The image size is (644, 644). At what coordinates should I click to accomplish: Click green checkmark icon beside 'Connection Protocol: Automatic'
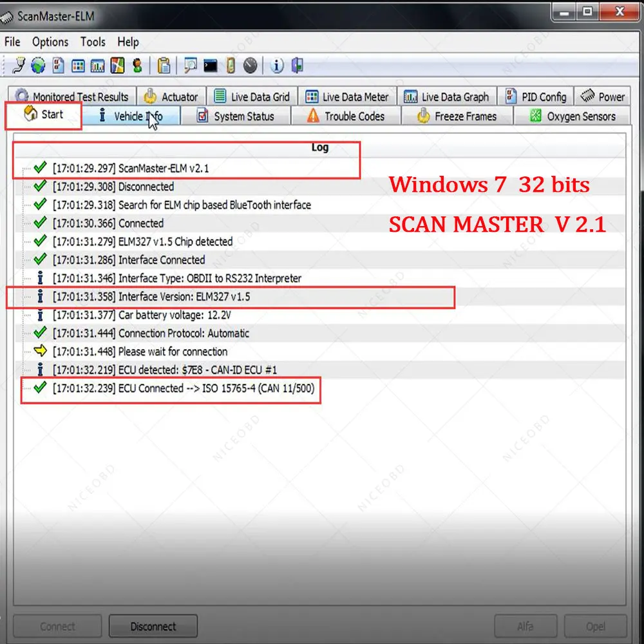[x=40, y=332]
